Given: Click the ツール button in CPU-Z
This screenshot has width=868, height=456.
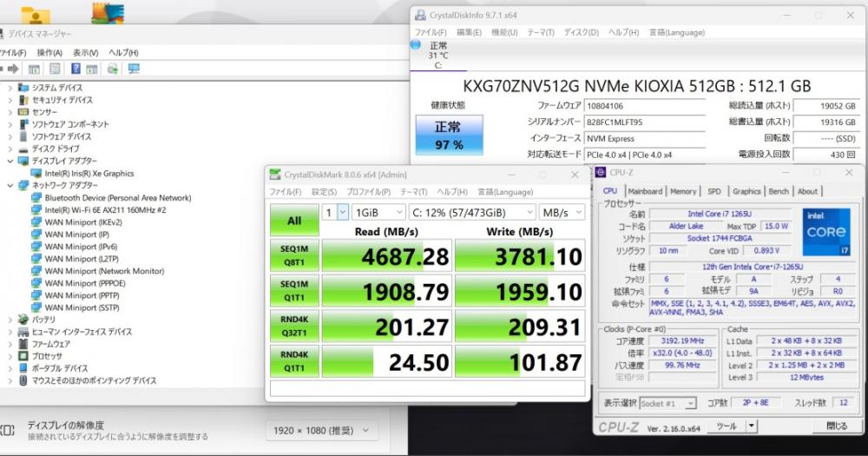Looking at the screenshot, I should pyautogui.click(x=727, y=426).
